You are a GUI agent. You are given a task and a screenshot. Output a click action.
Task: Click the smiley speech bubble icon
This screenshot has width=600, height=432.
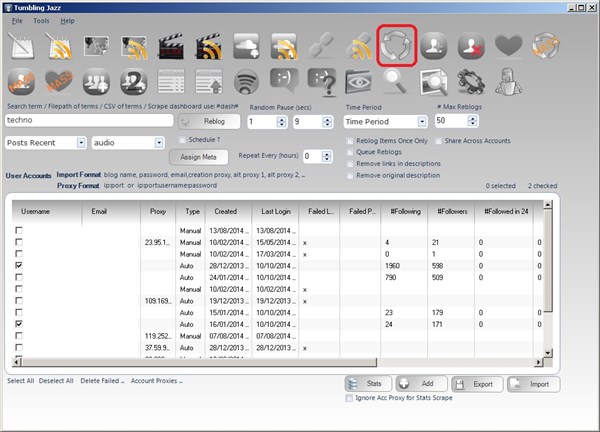coord(284,80)
